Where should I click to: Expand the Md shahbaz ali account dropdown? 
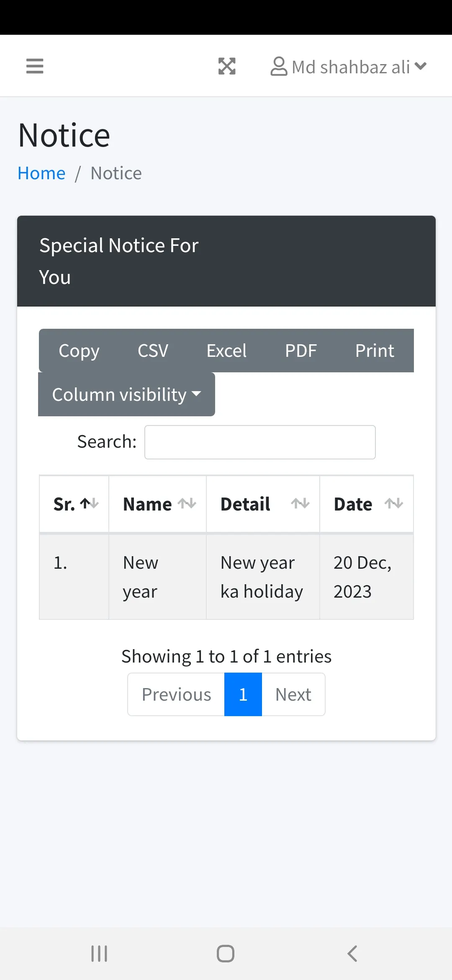pyautogui.click(x=420, y=66)
